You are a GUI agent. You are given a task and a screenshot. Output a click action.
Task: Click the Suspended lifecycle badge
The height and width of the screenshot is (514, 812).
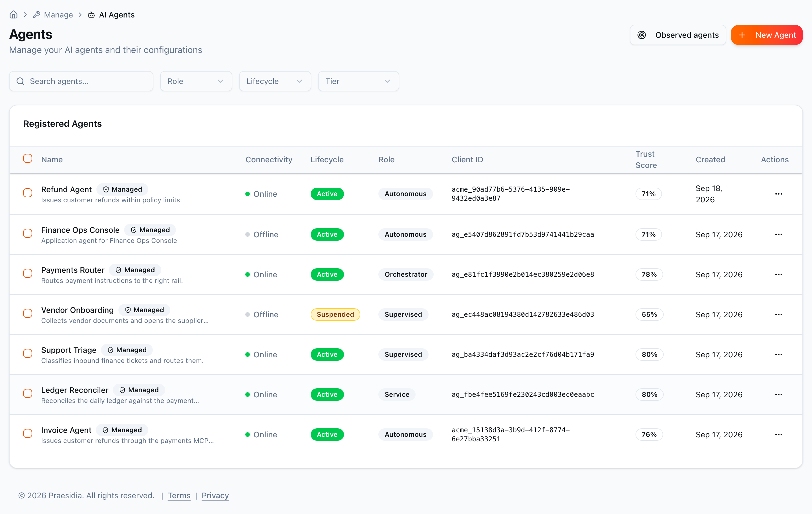pyautogui.click(x=335, y=314)
